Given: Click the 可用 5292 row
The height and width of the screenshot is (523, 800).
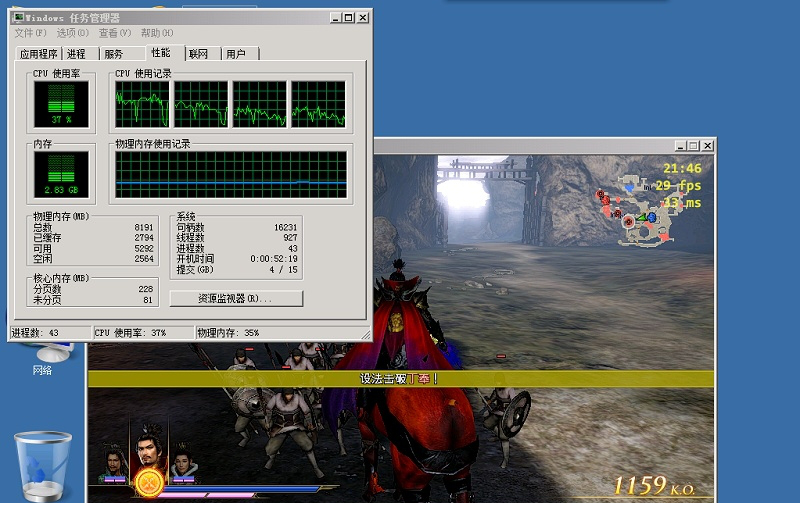Looking at the screenshot, I should (x=93, y=248).
